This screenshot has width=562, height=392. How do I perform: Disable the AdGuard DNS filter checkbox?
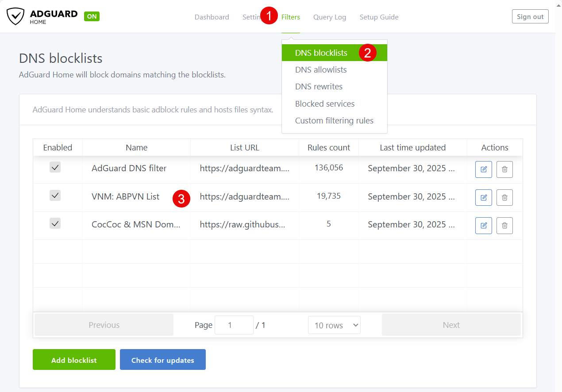pyautogui.click(x=55, y=167)
